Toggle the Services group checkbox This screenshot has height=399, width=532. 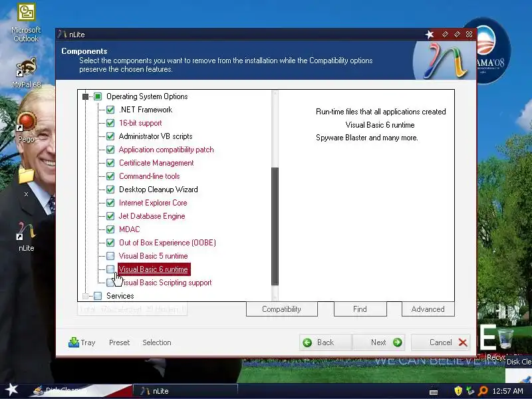click(98, 296)
